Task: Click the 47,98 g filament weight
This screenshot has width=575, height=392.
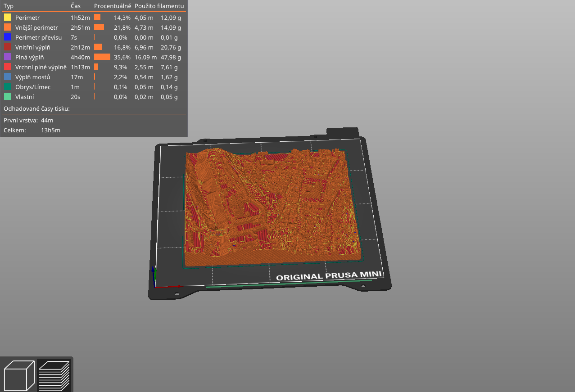Action: (x=171, y=57)
